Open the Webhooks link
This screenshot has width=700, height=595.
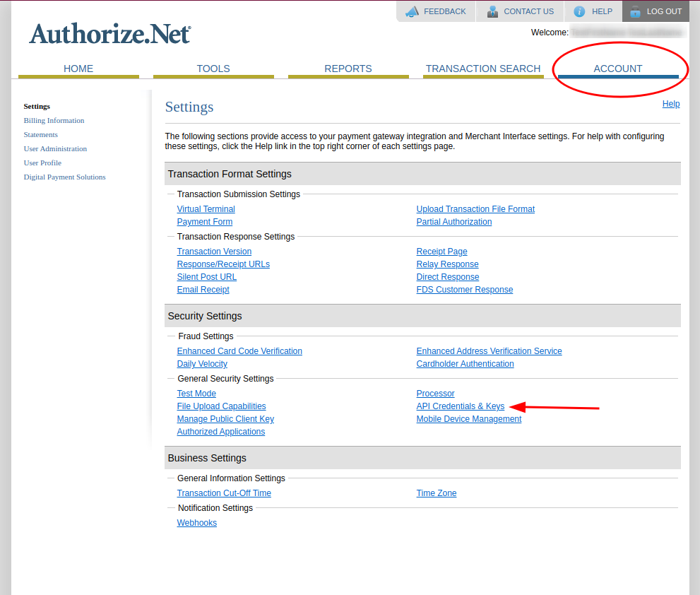(x=197, y=523)
